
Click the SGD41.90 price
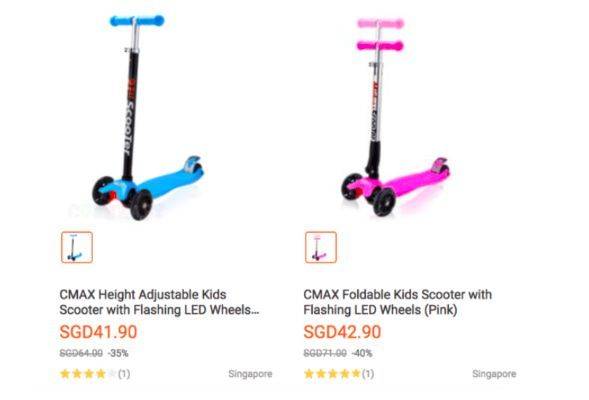click(98, 332)
